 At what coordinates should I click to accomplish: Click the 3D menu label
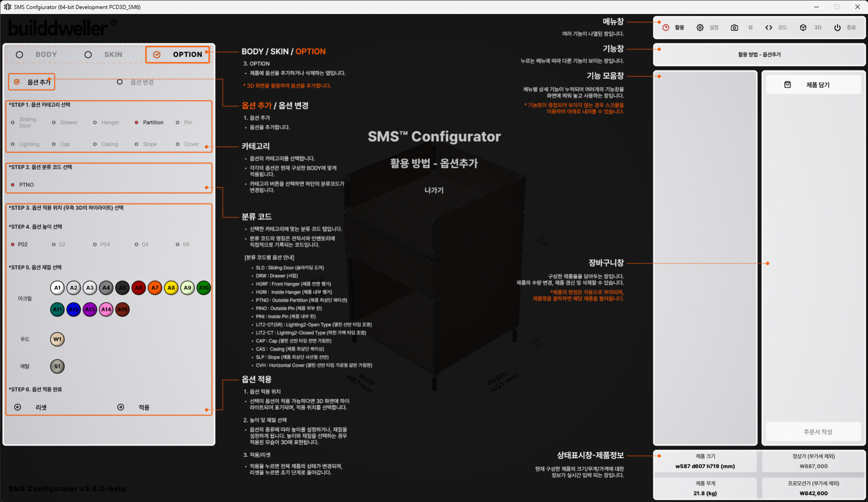(818, 28)
